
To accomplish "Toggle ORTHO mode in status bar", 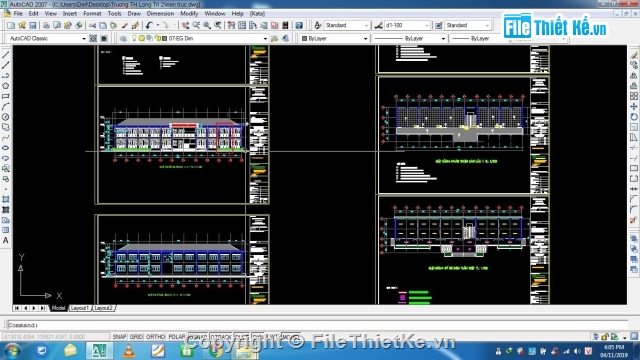I will tap(156, 337).
